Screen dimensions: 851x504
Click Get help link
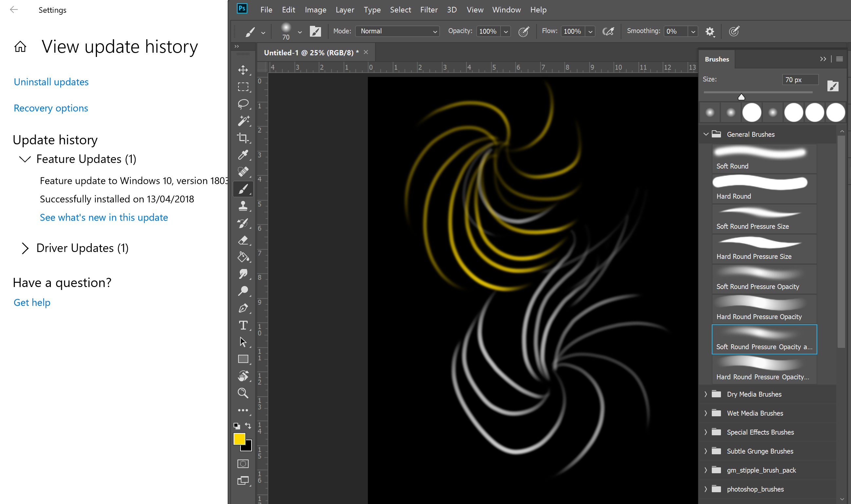[x=32, y=302]
